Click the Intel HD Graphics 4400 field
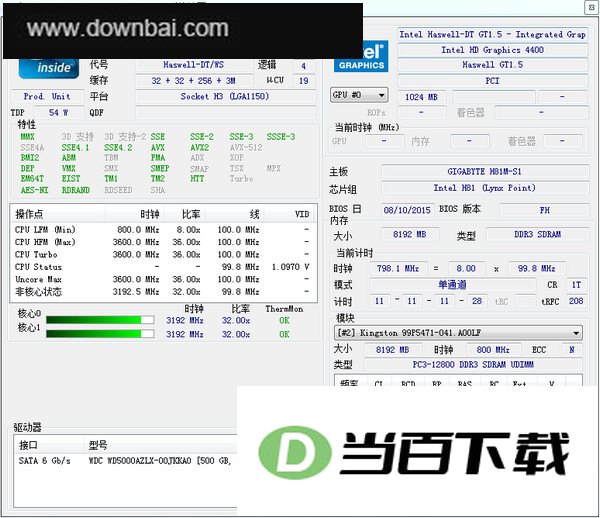Image resolution: width=600 pixels, height=518 pixels. [x=492, y=50]
